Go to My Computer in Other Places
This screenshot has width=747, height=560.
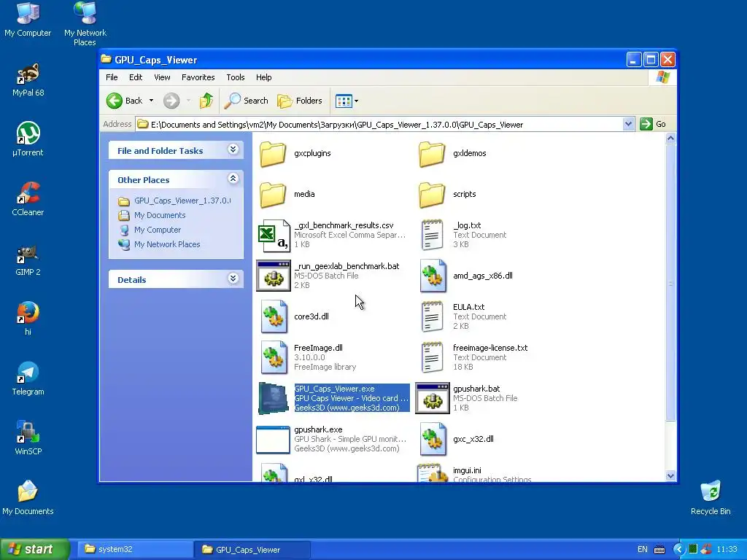click(x=150, y=230)
